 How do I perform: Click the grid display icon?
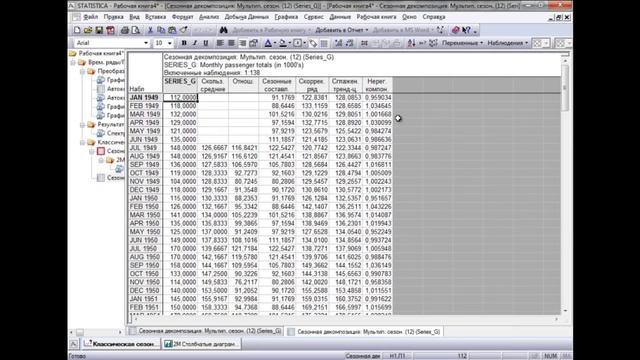click(324, 43)
